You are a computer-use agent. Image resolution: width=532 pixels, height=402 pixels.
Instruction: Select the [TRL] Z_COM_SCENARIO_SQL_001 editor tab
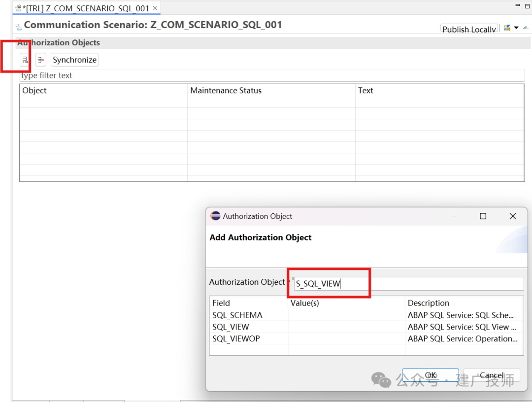point(86,8)
